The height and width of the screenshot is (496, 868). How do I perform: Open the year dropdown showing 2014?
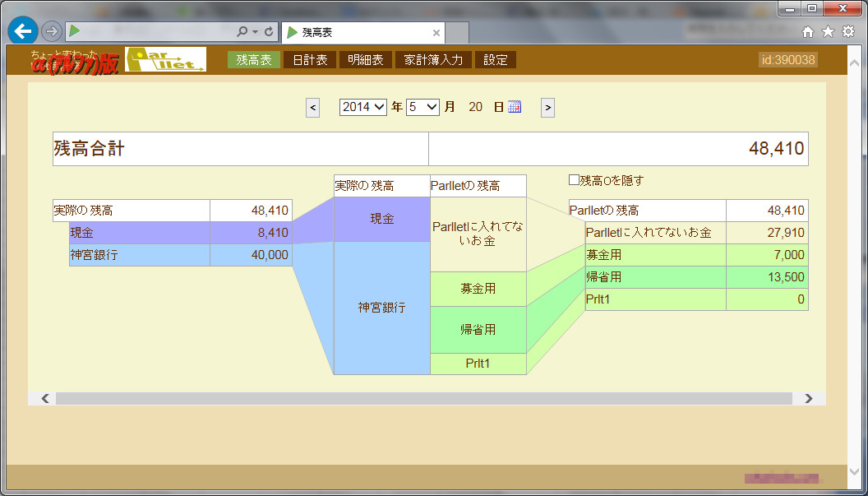[x=362, y=106]
